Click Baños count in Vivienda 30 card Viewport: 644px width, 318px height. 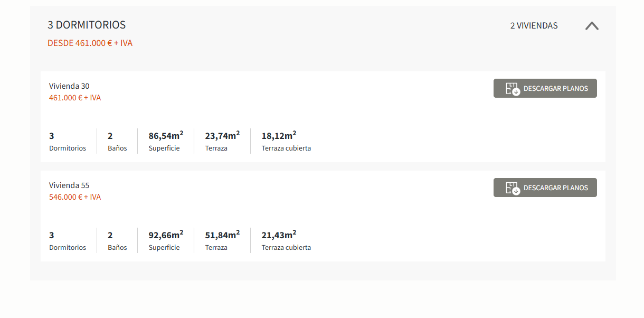coord(110,136)
